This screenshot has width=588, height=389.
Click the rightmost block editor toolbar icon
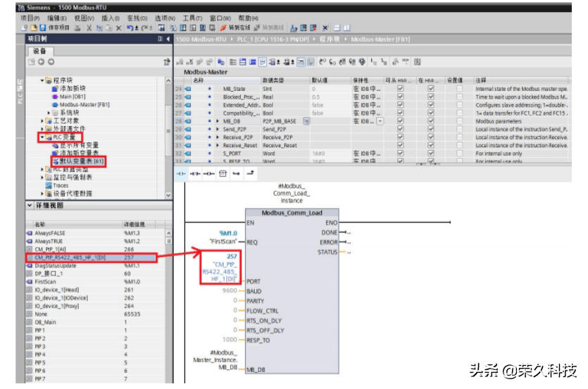417,62
